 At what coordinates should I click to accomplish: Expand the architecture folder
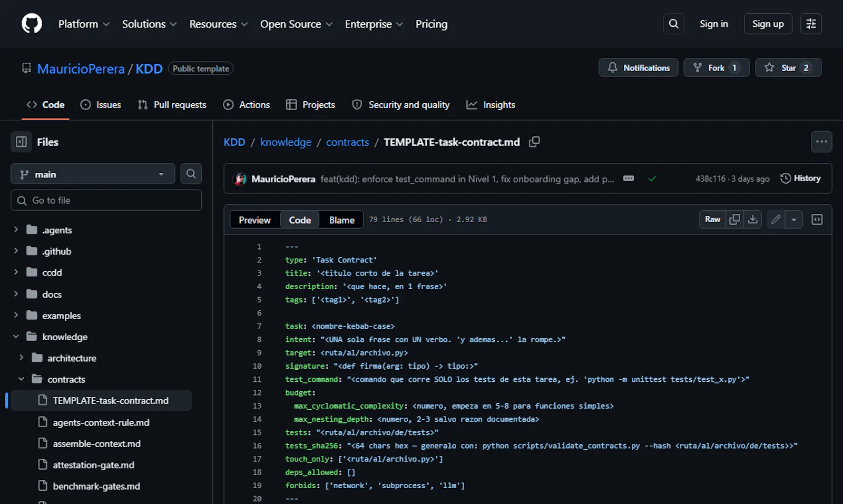pyautogui.click(x=21, y=358)
